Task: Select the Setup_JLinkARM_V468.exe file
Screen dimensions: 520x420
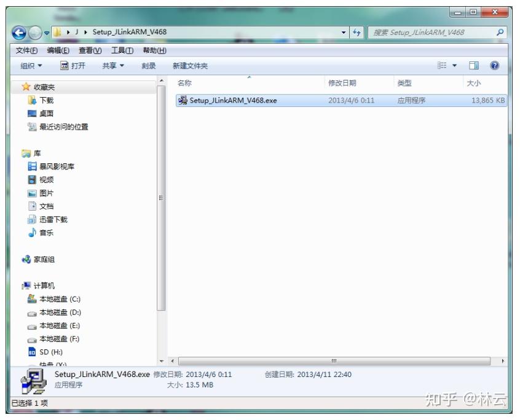Action: click(x=341, y=100)
